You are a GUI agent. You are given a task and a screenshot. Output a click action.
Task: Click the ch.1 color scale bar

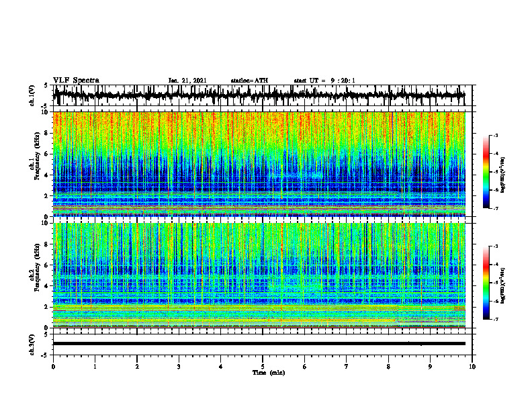pos(486,172)
